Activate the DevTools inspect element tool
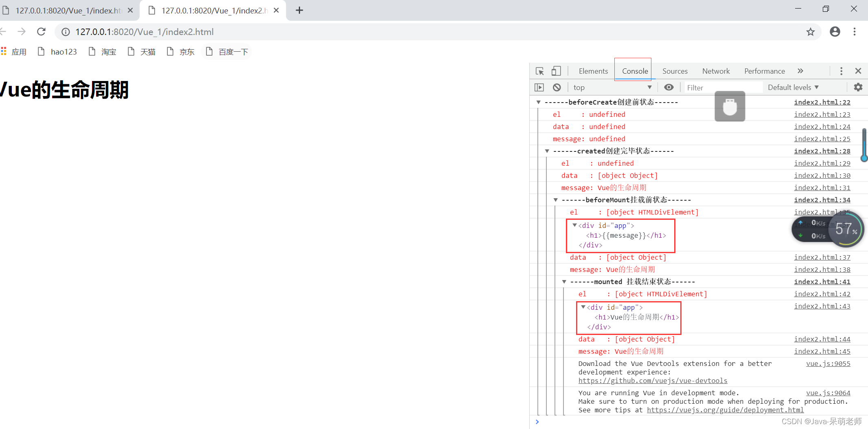Viewport: 868px width, 429px height. (540, 71)
